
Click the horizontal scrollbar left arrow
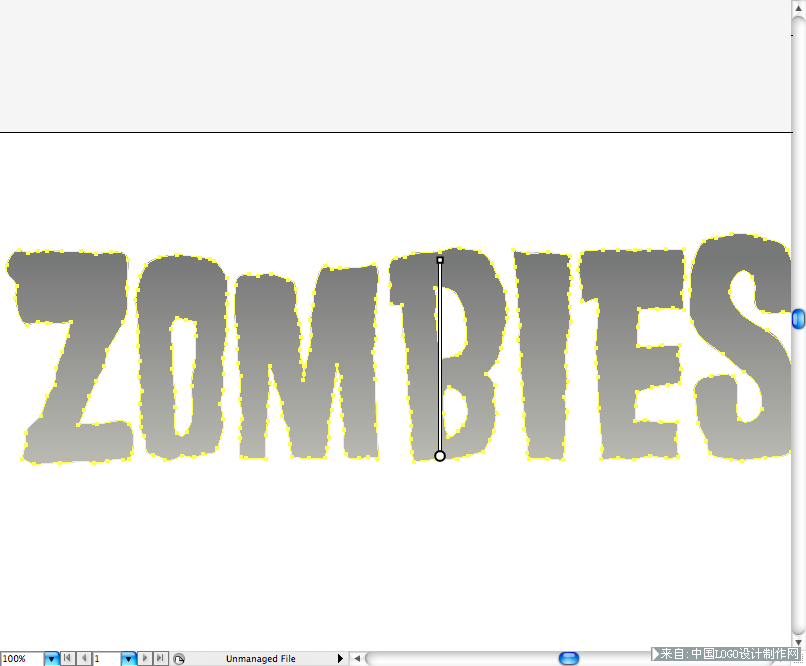click(x=357, y=658)
